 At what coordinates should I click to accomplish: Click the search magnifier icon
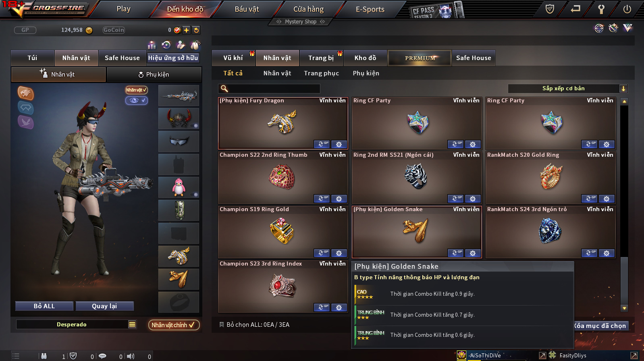224,89
